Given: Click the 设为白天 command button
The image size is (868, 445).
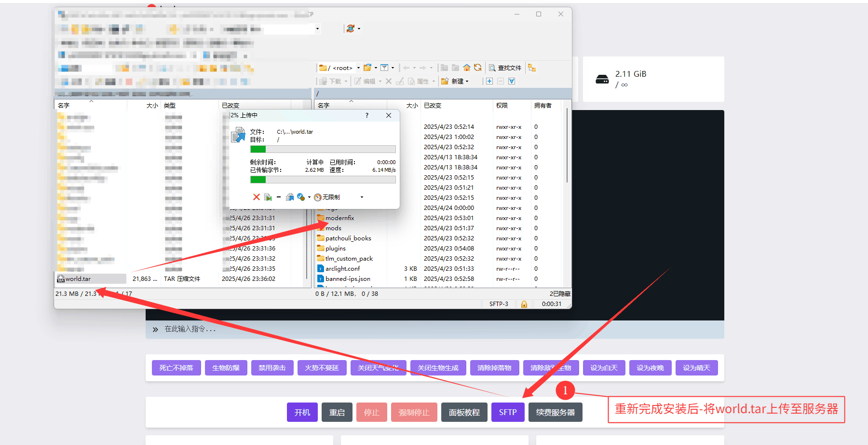Looking at the screenshot, I should point(604,368).
